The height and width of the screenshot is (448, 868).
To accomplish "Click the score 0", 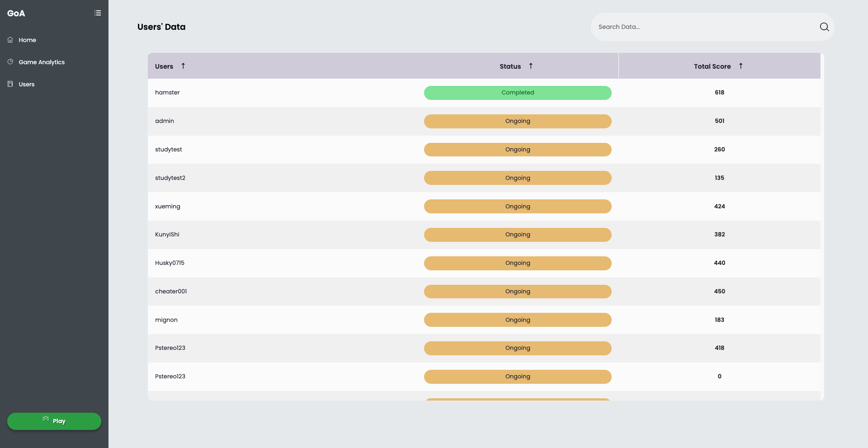I will click(720, 377).
